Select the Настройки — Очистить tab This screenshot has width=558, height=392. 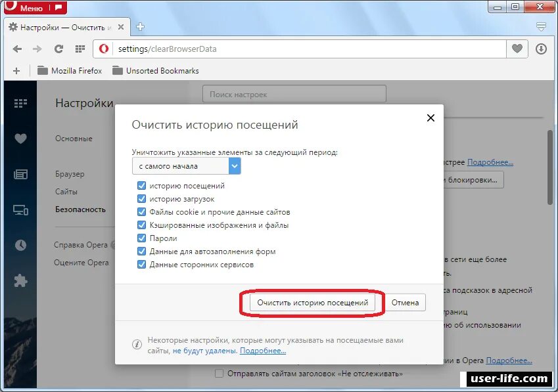(66, 28)
